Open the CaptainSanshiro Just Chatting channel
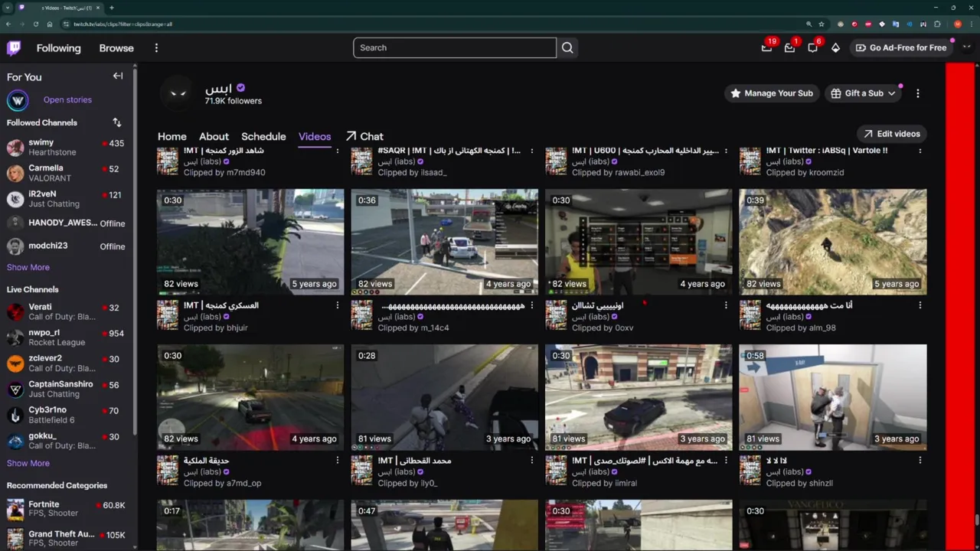Image resolution: width=980 pixels, height=551 pixels. pos(66,389)
